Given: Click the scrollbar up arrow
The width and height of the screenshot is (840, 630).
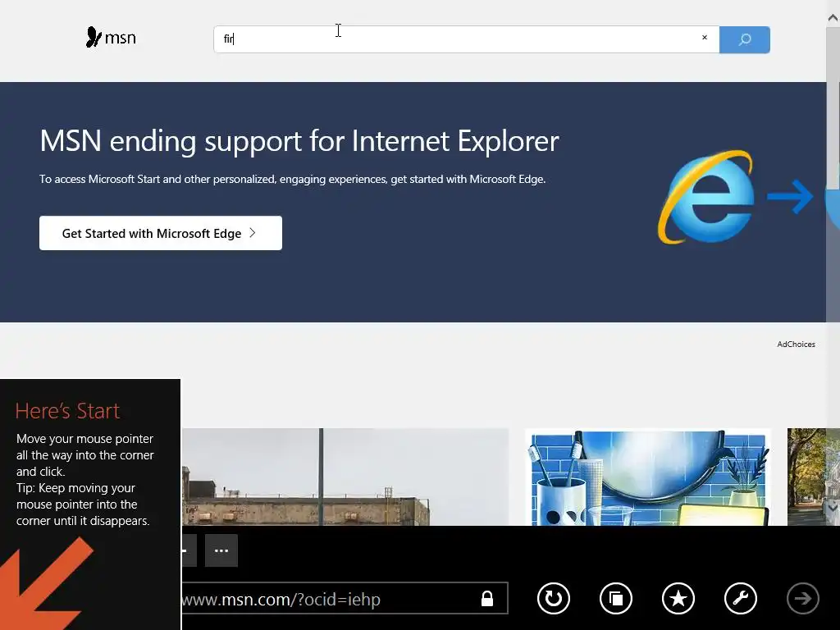Looking at the screenshot, I should pyautogui.click(x=833, y=18).
